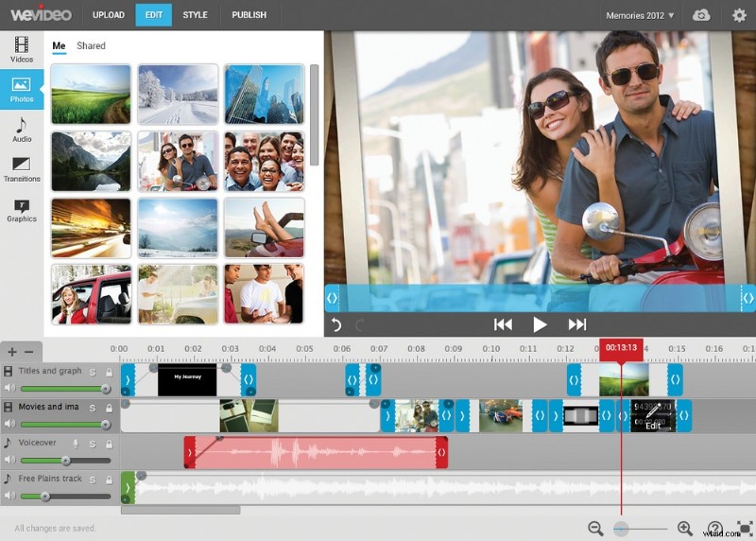
Task: Click speaker icon on Movies and ima track
Action: (x=9, y=424)
